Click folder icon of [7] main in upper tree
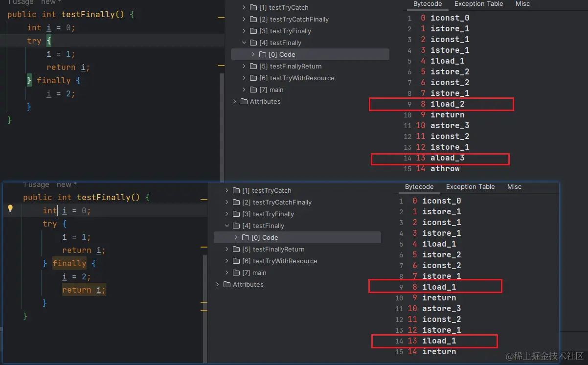588x365 pixels. [x=253, y=90]
